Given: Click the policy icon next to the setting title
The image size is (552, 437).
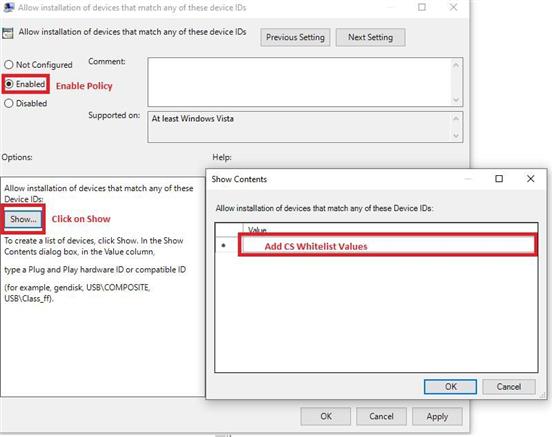Looking at the screenshot, I should (x=8, y=33).
